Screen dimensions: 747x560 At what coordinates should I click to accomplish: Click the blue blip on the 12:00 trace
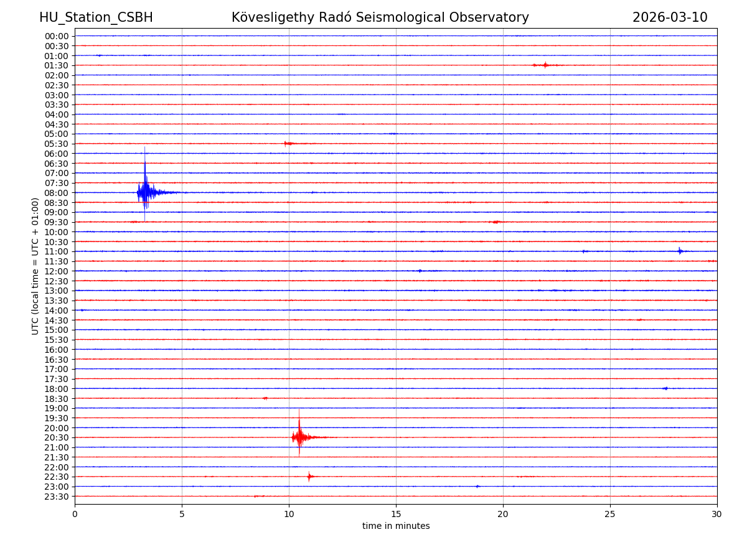tap(420, 271)
